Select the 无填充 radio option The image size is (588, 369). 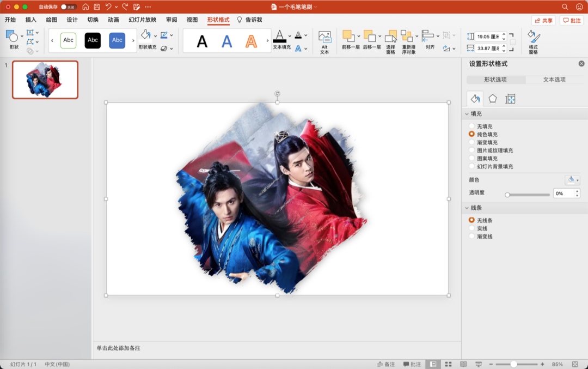(x=471, y=126)
